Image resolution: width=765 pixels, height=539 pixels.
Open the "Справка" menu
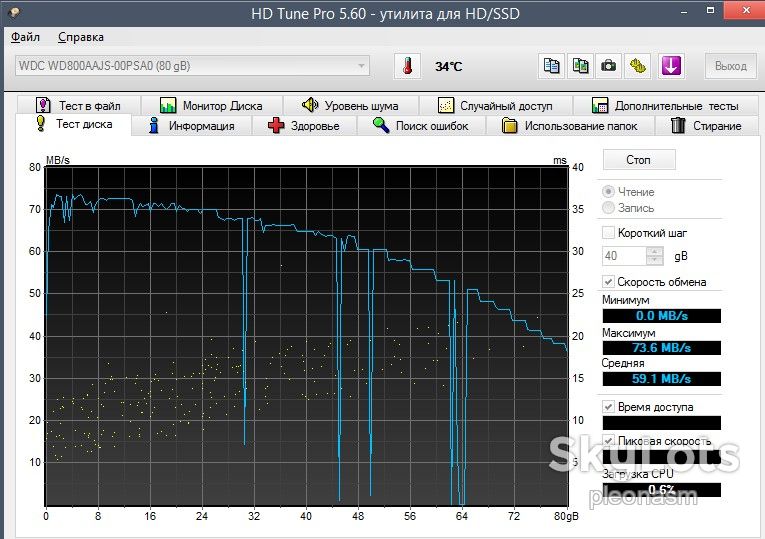81,37
